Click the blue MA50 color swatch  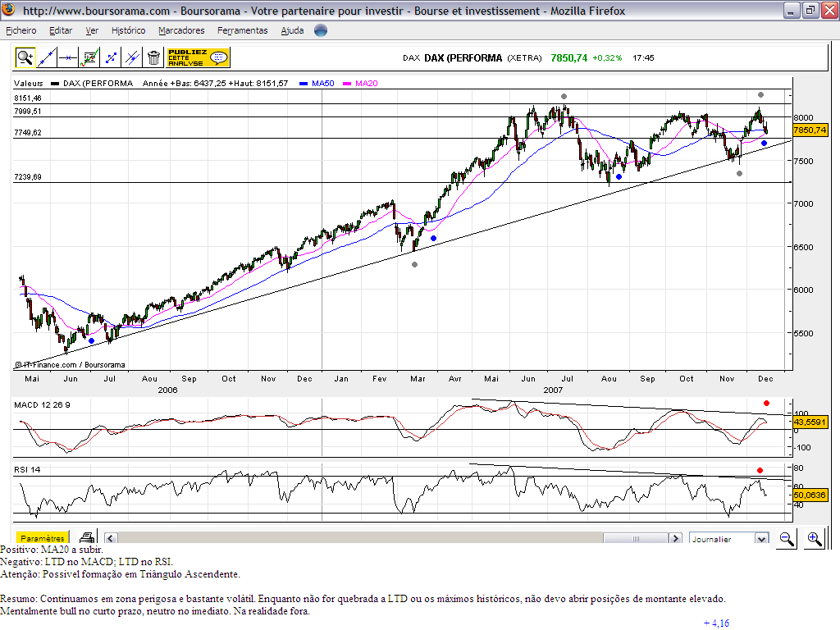[304, 84]
